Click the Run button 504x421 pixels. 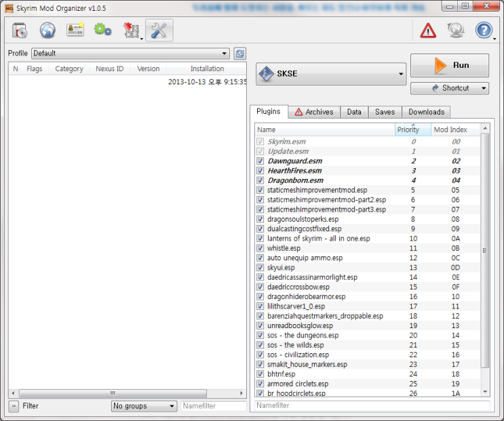(449, 65)
